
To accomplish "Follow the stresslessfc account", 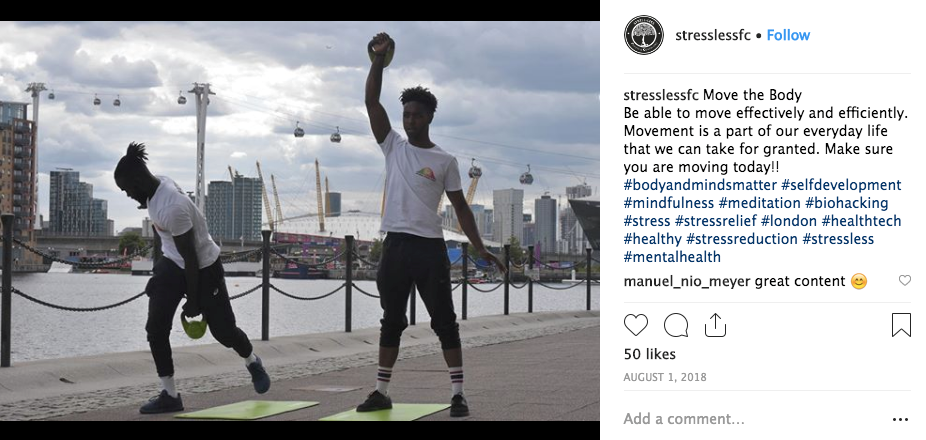I will [x=788, y=35].
